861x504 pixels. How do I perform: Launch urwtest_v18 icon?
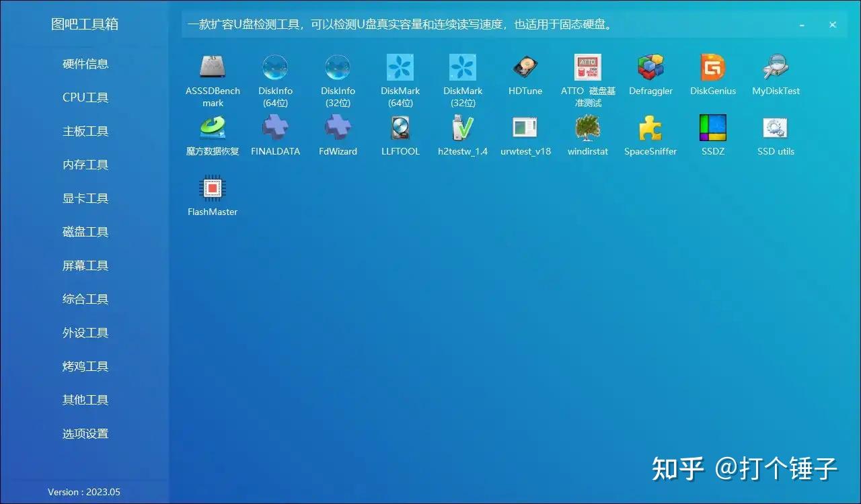tap(525, 128)
